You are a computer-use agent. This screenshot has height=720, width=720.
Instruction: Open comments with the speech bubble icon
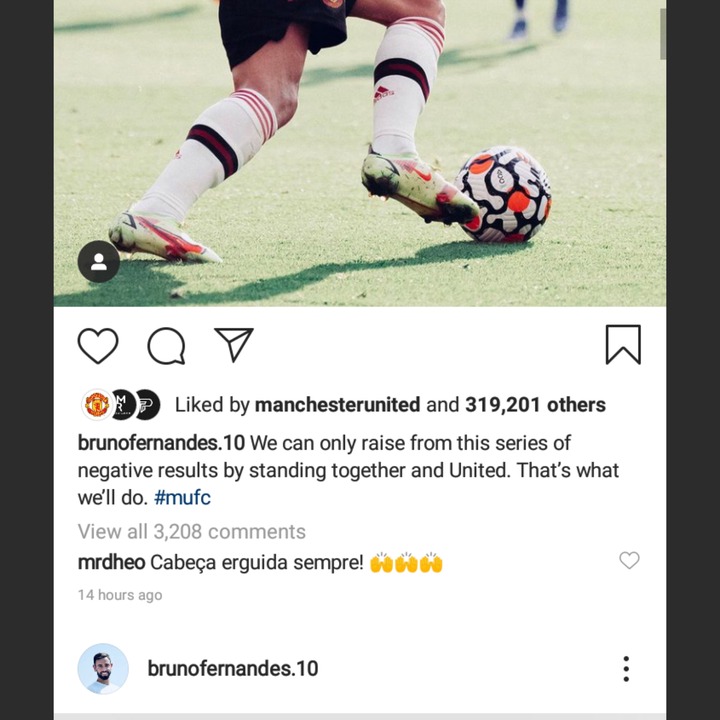166,346
